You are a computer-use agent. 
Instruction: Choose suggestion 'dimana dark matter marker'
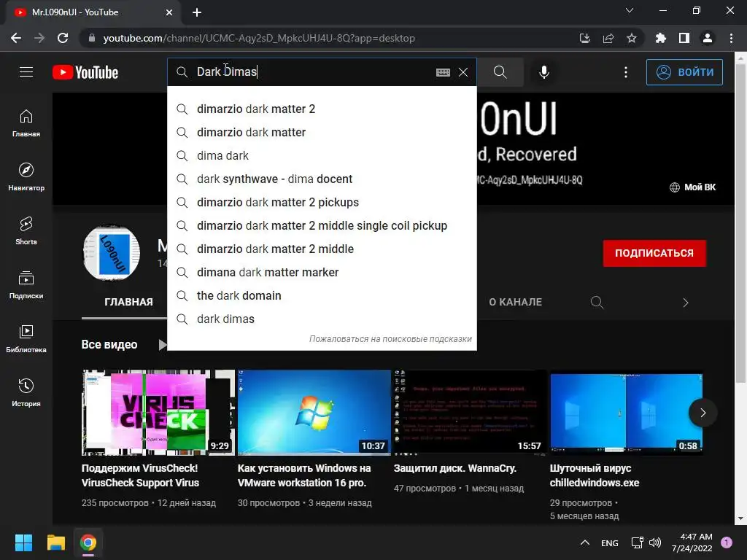(322, 273)
